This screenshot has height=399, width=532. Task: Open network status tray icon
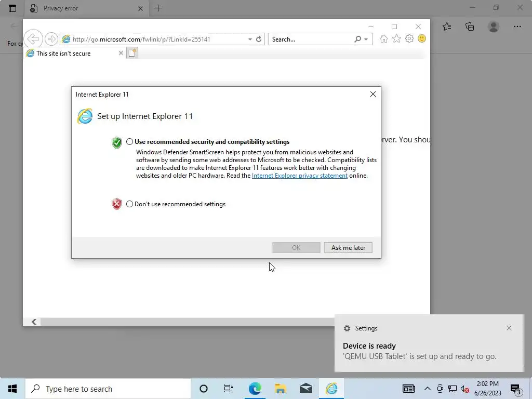tap(453, 389)
